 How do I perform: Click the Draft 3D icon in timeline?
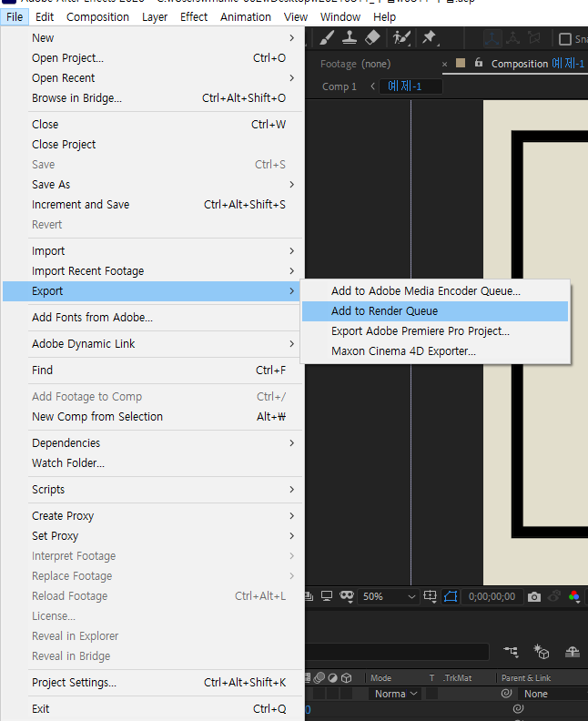click(x=542, y=652)
